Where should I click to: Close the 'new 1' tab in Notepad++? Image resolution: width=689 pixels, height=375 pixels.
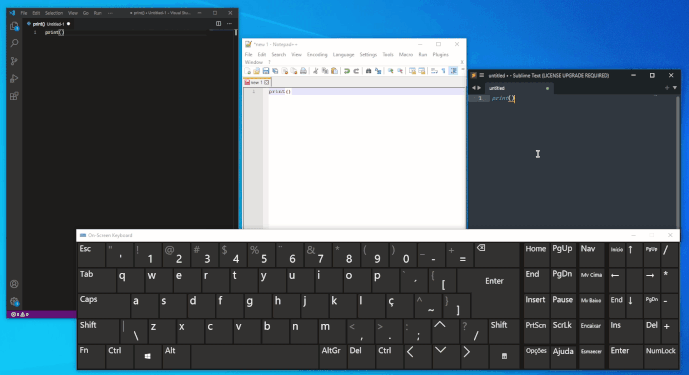(267, 82)
